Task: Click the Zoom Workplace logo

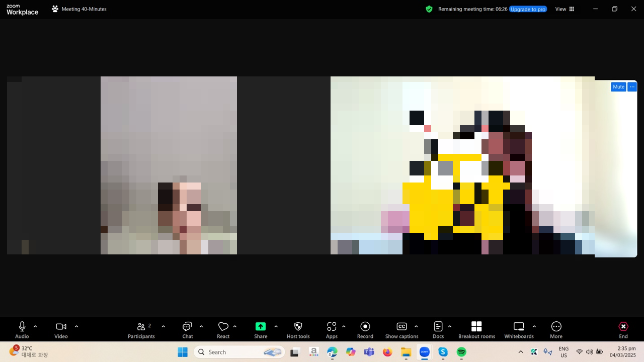Action: pyautogui.click(x=22, y=10)
